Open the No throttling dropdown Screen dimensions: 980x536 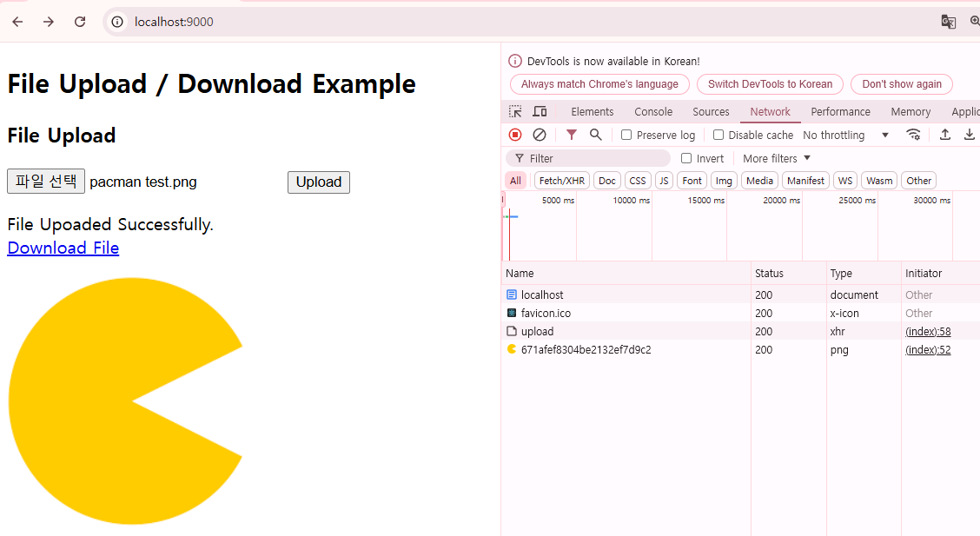tap(845, 135)
